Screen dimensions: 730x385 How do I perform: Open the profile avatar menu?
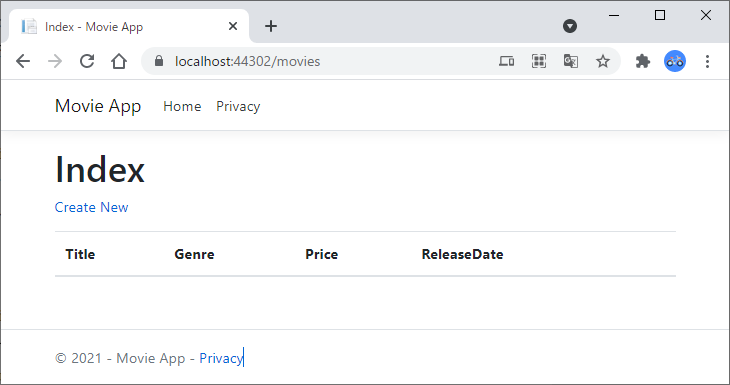coord(675,61)
